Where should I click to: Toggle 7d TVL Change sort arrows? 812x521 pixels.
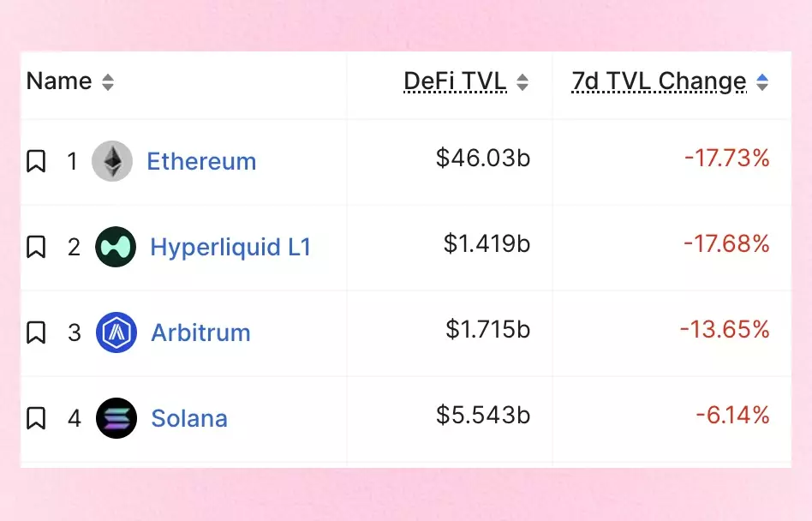tap(762, 81)
